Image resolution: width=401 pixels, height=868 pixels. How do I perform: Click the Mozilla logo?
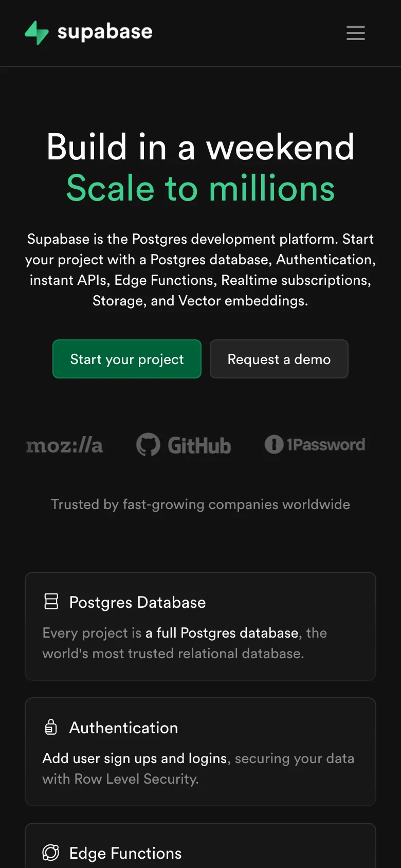coord(65,445)
